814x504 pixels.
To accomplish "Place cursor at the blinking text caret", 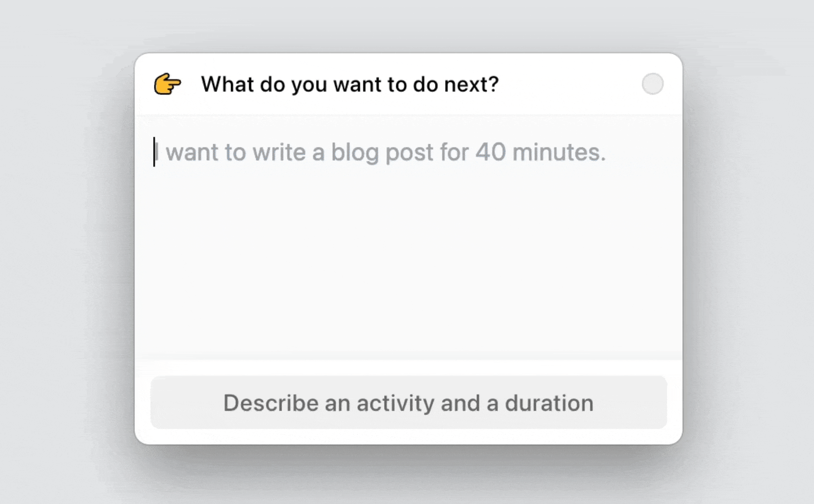I will (154, 152).
